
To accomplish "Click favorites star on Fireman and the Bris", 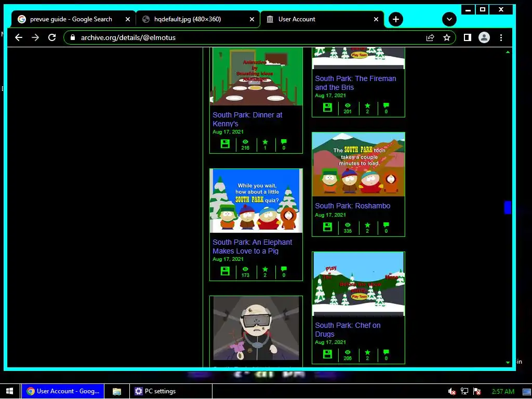I will pos(367,105).
